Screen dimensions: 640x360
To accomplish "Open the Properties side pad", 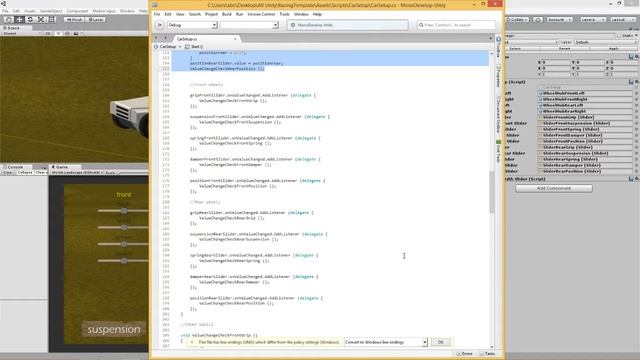I will coord(498,76).
